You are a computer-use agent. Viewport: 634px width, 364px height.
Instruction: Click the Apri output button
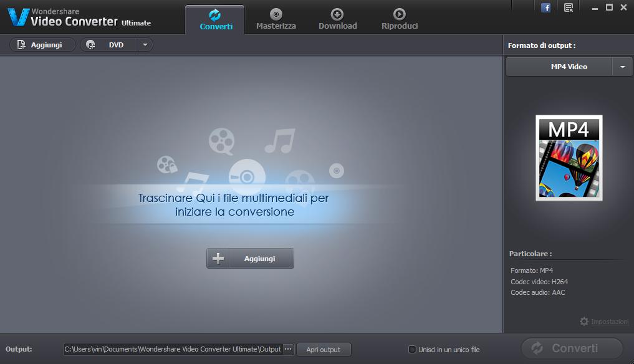[324, 350]
